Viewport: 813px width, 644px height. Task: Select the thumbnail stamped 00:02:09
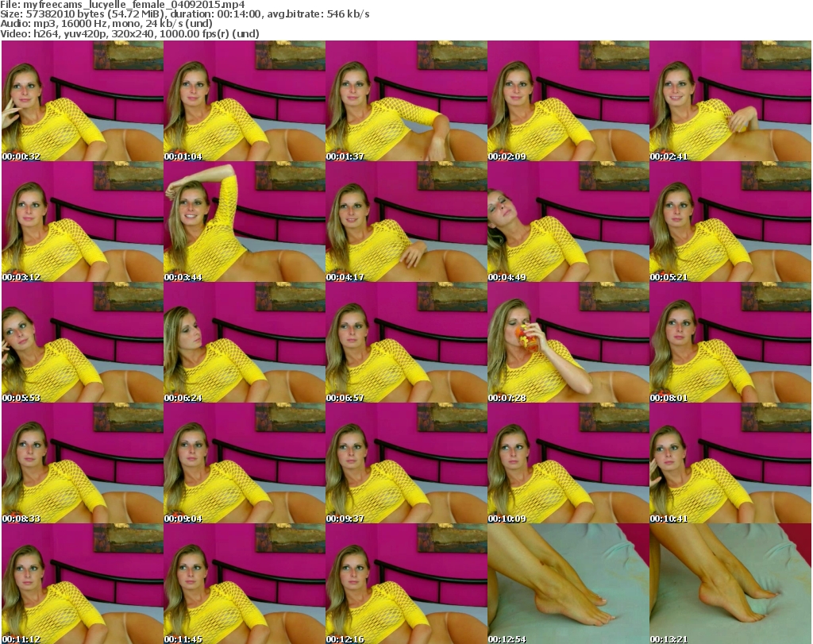tap(568, 101)
